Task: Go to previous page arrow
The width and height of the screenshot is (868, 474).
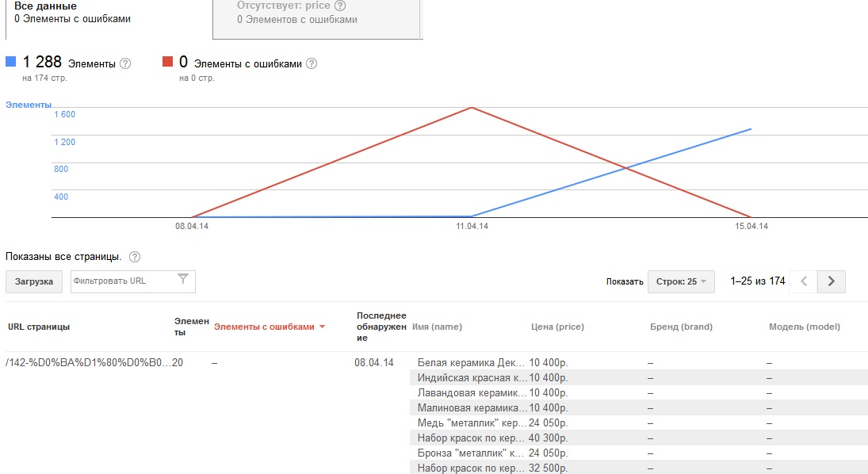Action: (x=803, y=281)
